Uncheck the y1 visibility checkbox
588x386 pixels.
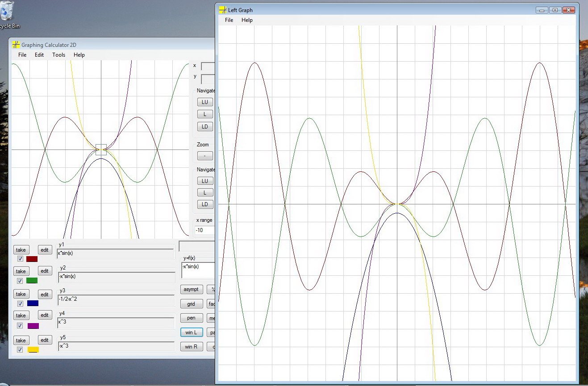(x=20, y=259)
